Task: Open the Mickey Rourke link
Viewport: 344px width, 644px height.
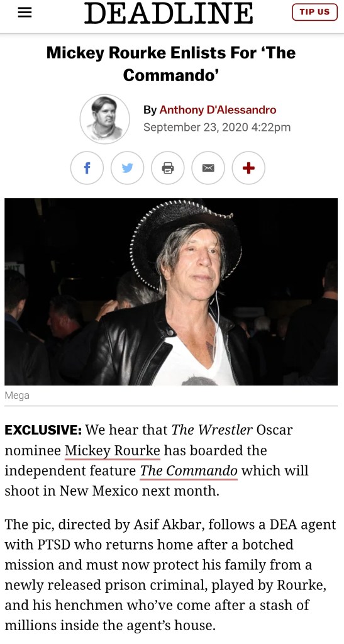Action: pyautogui.click(x=113, y=451)
